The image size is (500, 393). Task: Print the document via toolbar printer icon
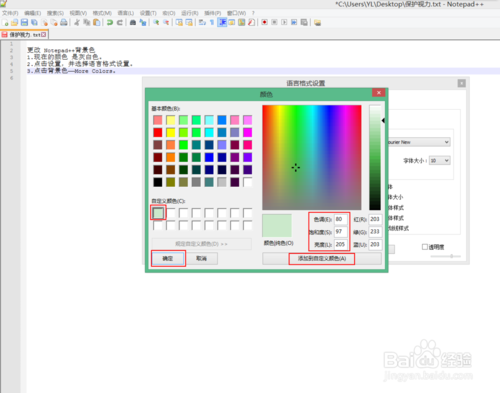coord(64,22)
